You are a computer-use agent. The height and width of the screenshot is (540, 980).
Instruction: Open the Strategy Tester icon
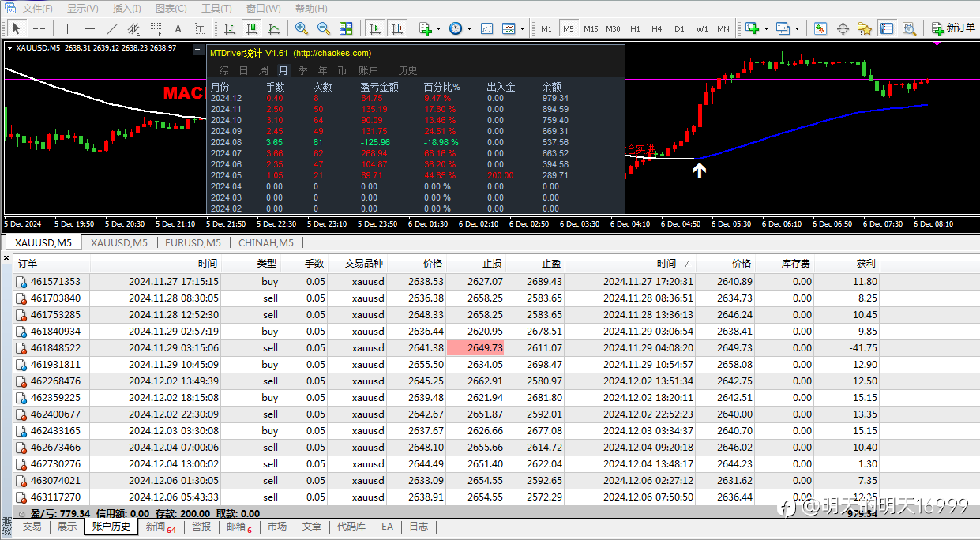point(909,28)
